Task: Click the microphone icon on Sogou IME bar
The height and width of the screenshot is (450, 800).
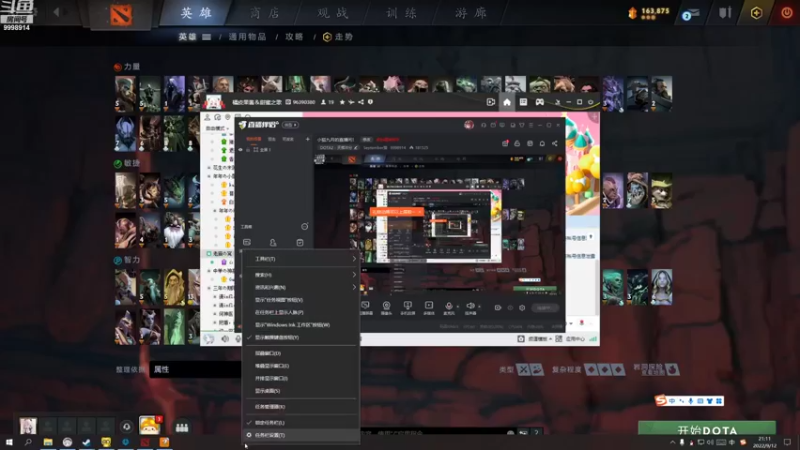Action: coord(691,401)
